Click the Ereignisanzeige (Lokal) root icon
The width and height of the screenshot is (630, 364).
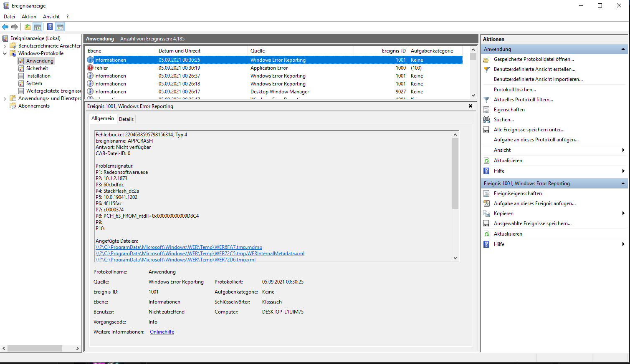tap(5, 38)
